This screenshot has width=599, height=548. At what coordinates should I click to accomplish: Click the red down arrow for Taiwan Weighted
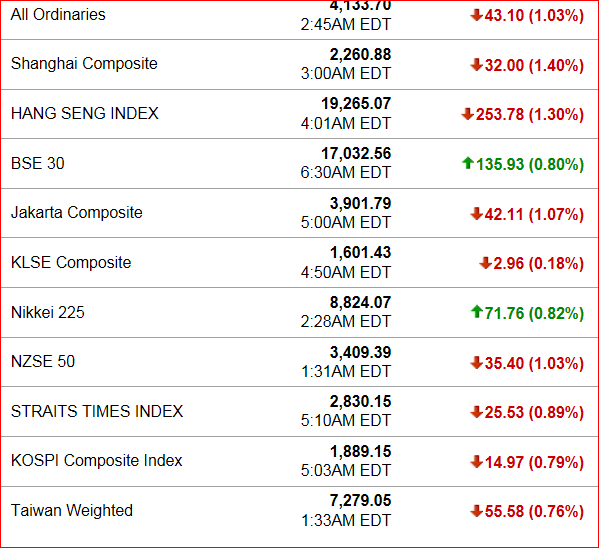[476, 511]
